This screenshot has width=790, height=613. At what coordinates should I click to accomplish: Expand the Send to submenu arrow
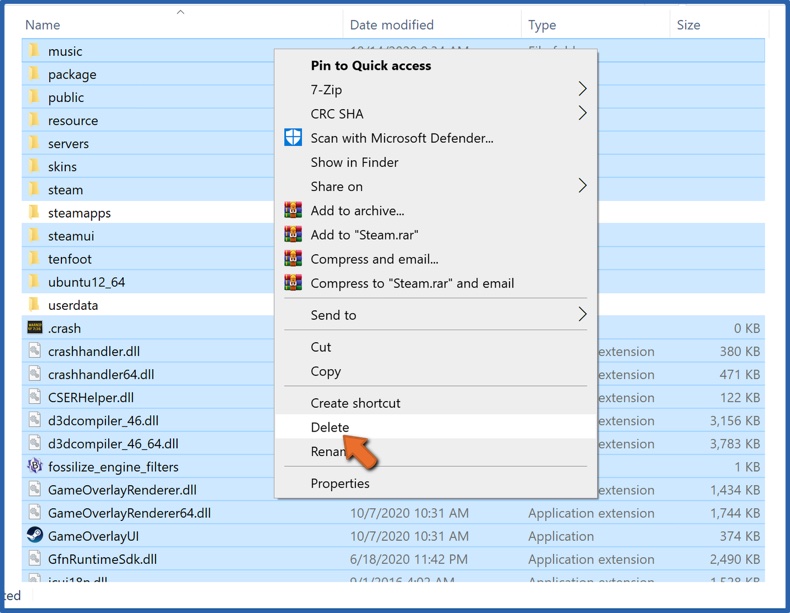click(x=582, y=314)
